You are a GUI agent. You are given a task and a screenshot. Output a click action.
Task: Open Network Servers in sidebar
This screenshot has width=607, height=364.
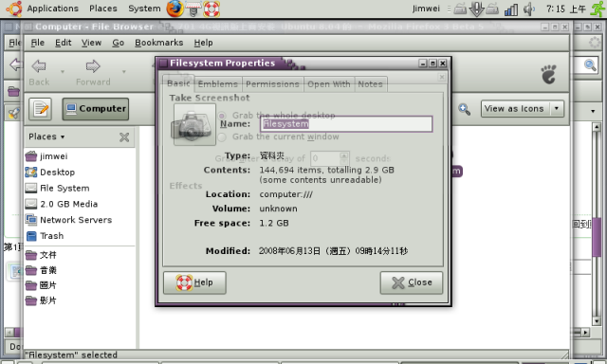[x=68, y=220]
